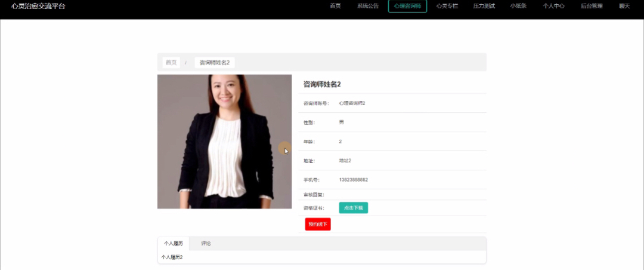
Task: Open 小纸条 from the top menu
Action: pos(518,6)
